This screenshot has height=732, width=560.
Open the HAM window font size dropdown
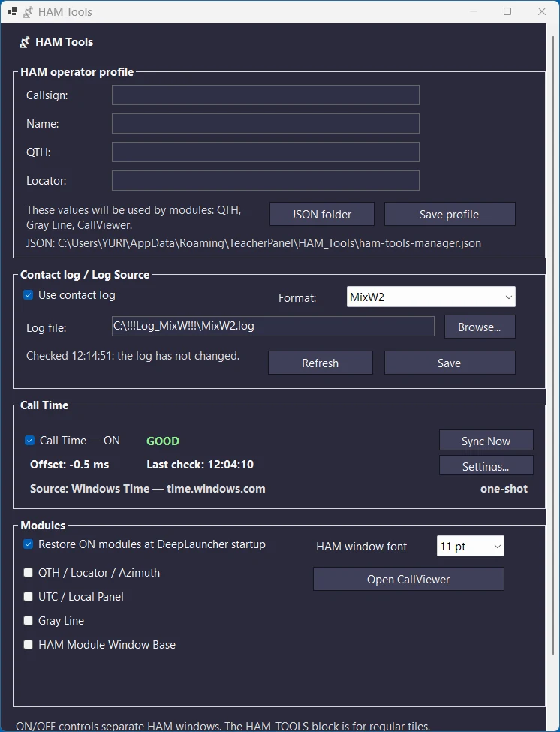tap(471, 547)
